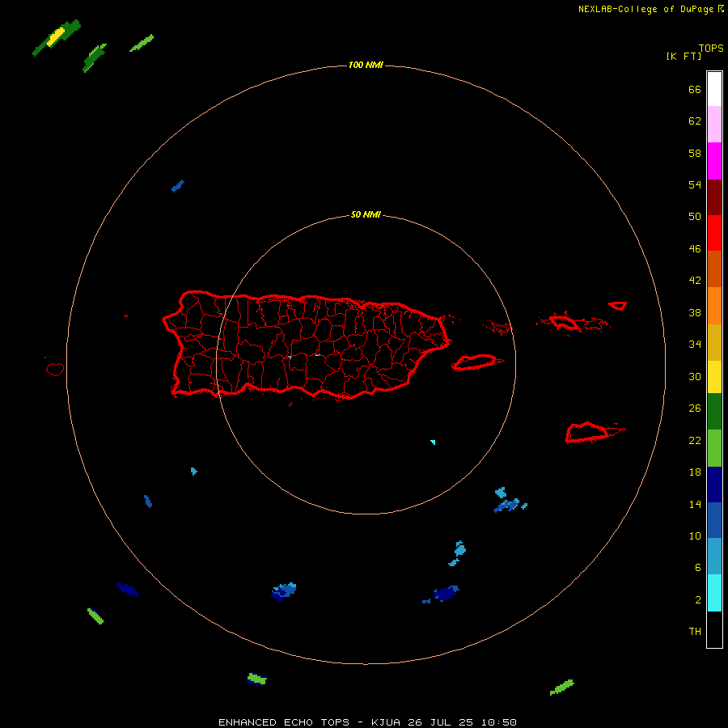This screenshot has height=728, width=728.
Task: Click the black TH swatch at the legend bottom
Action: [x=714, y=629]
